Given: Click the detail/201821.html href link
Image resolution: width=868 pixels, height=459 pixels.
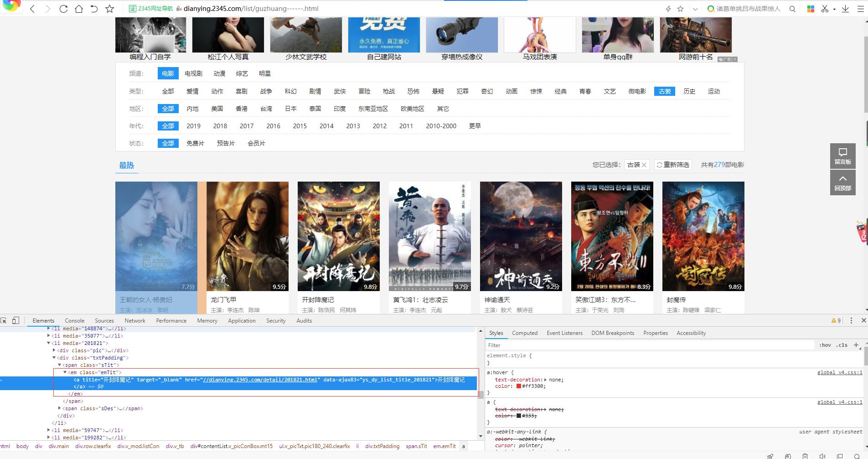Looking at the screenshot, I should 259,380.
